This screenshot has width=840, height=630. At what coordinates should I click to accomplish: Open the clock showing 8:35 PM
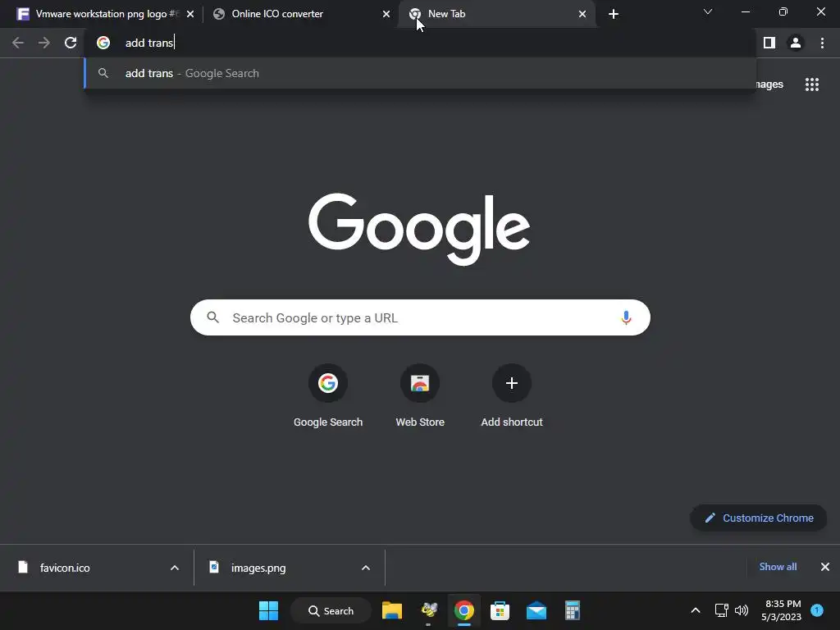pyautogui.click(x=782, y=610)
